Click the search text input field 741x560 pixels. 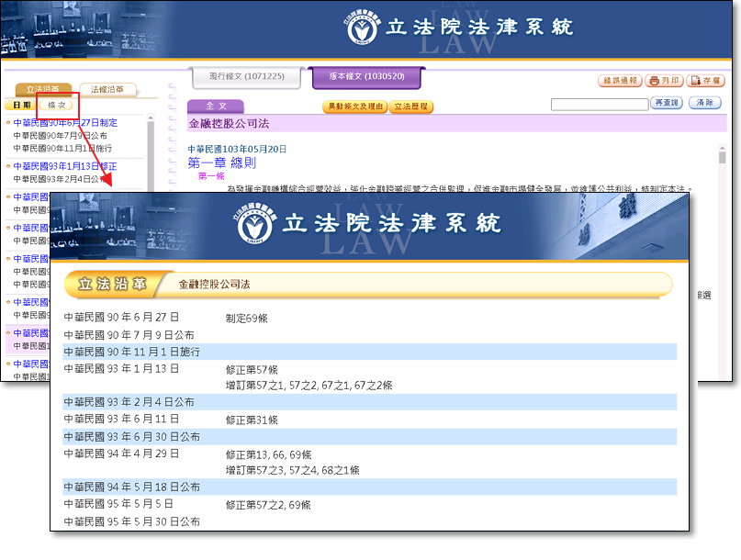599,105
